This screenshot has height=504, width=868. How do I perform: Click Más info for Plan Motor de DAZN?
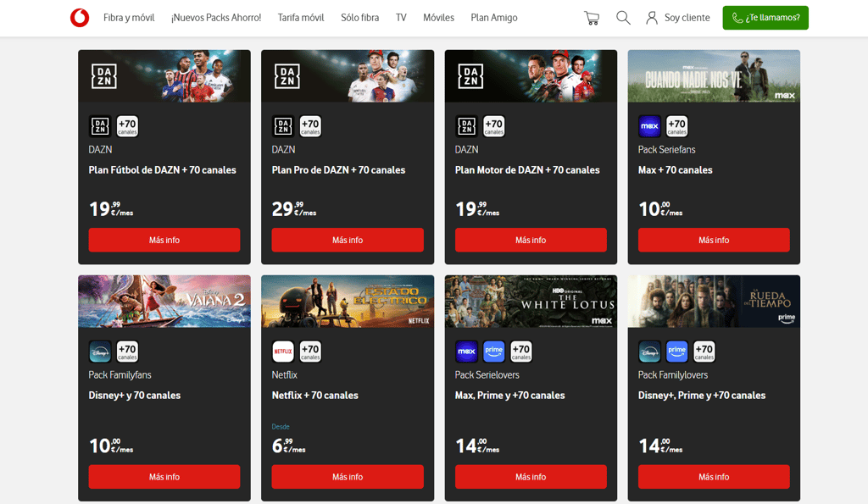[531, 240]
